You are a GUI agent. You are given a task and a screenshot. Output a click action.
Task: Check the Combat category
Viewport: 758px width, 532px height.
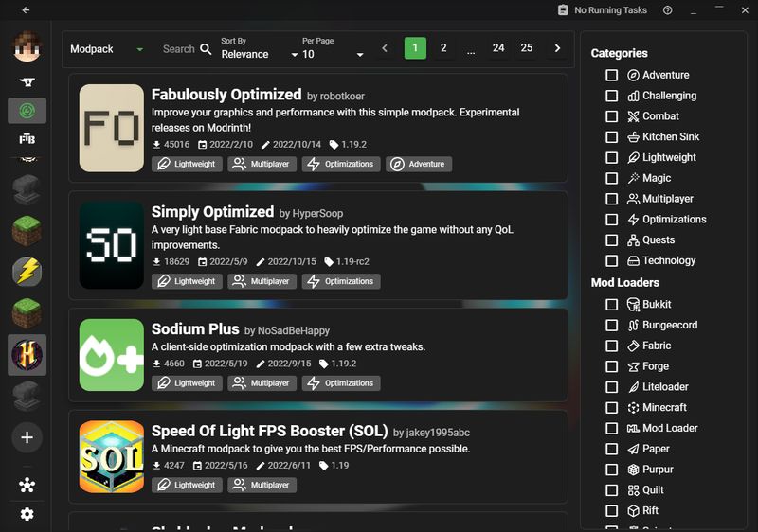pyautogui.click(x=611, y=116)
